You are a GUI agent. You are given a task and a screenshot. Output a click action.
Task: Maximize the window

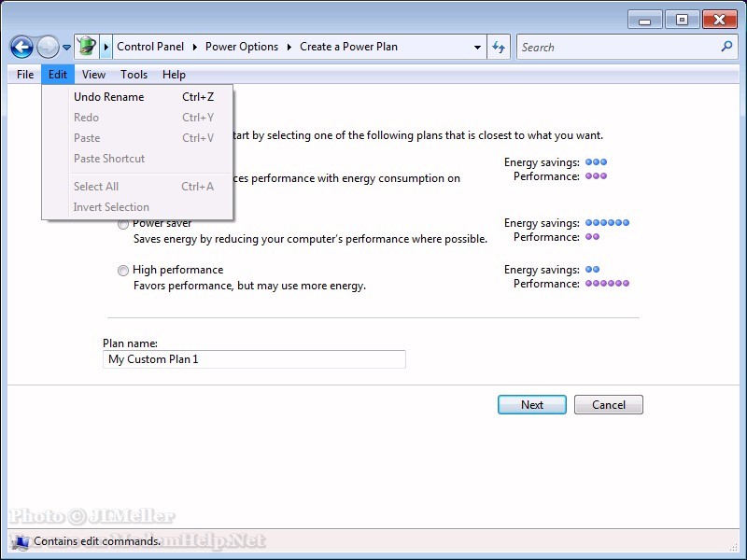[683, 20]
